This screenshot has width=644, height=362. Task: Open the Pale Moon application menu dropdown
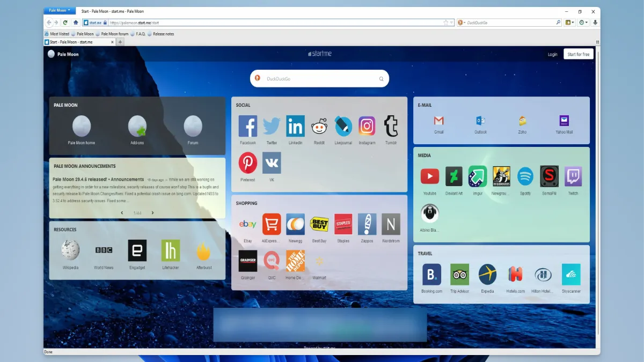click(x=60, y=10)
